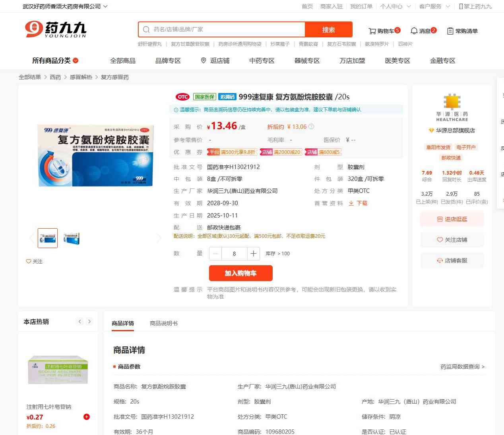Open the frequent purchase list icon
Screen dimensions: 504x435
coord(450,31)
